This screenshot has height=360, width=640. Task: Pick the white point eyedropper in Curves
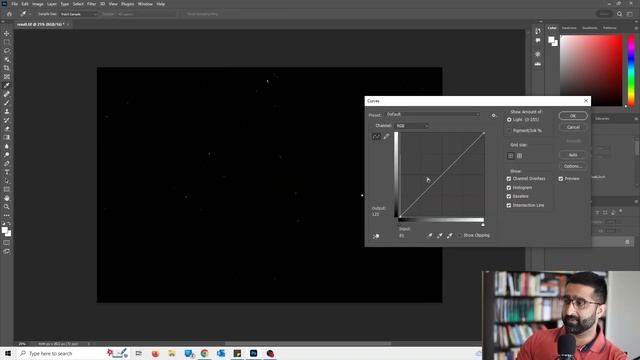449,236
